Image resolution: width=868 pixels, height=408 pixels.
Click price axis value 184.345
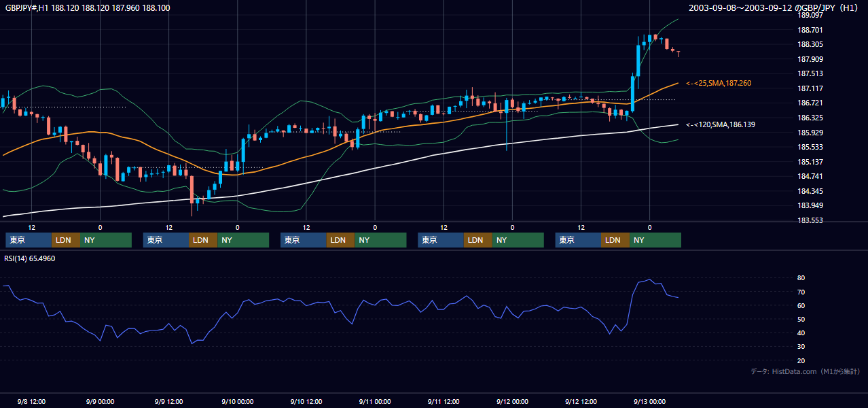coord(810,191)
